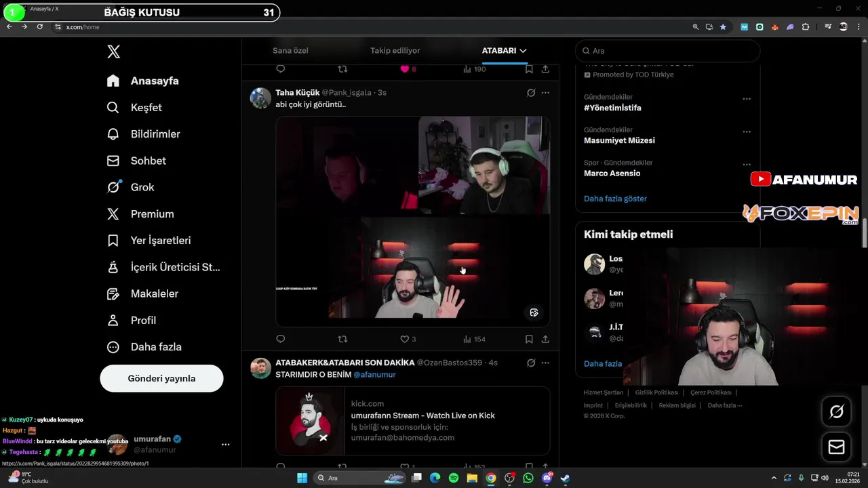The height and width of the screenshot is (488, 868).
Task: Unlike the post with 8 likes
Action: pyautogui.click(x=408, y=69)
